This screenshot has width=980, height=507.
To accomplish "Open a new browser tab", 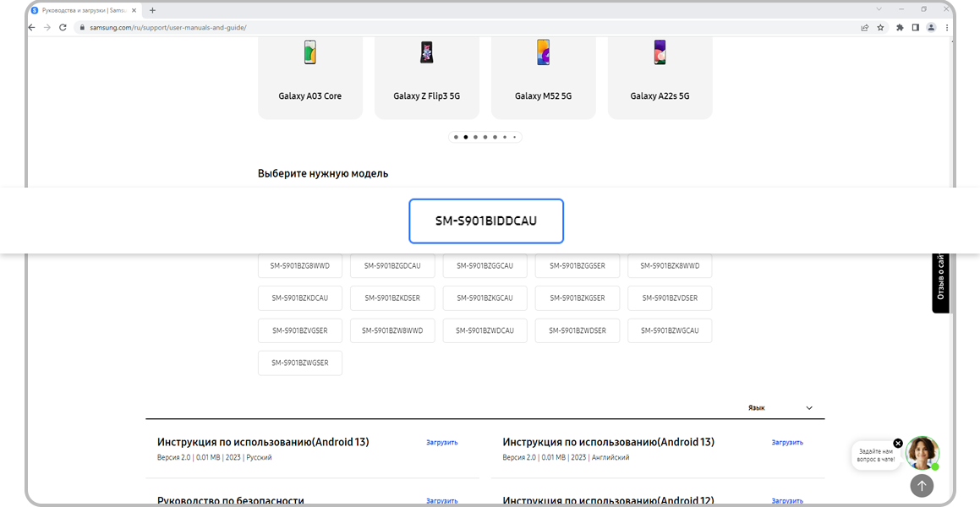I will point(152,10).
